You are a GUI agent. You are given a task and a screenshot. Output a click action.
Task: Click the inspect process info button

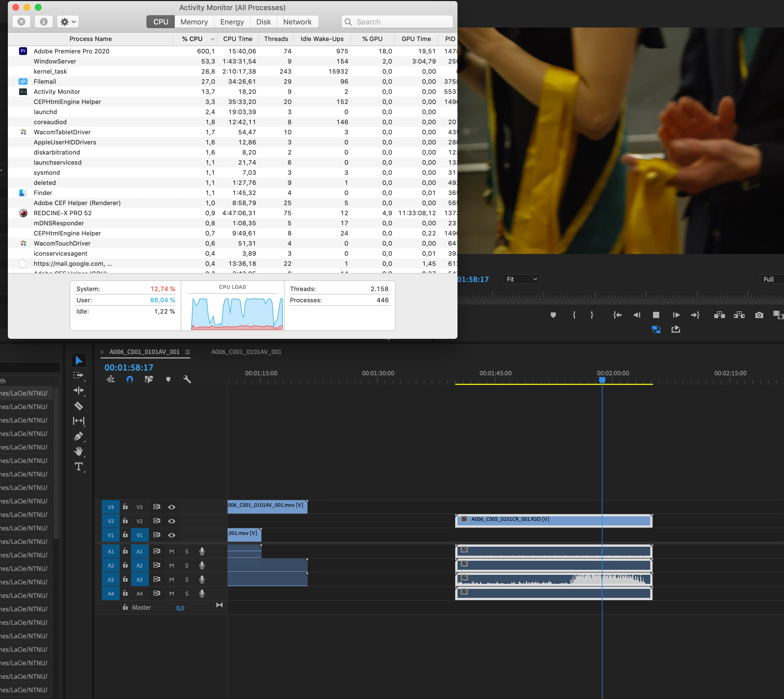pos(44,22)
